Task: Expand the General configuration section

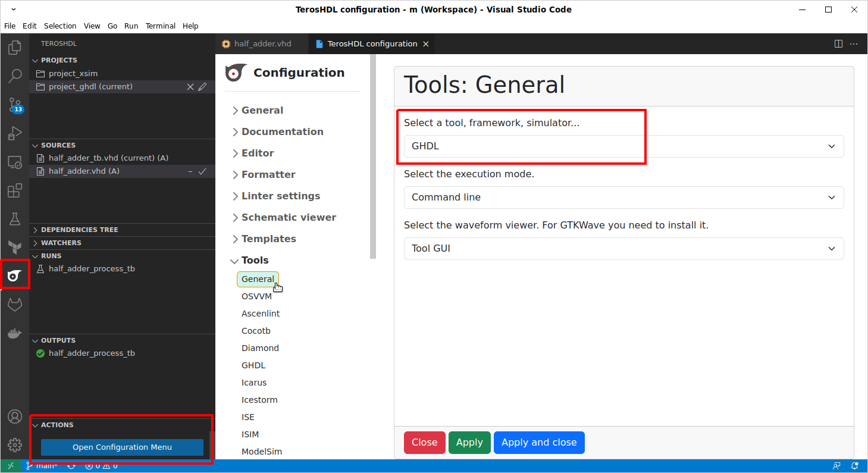Action: tap(257, 111)
